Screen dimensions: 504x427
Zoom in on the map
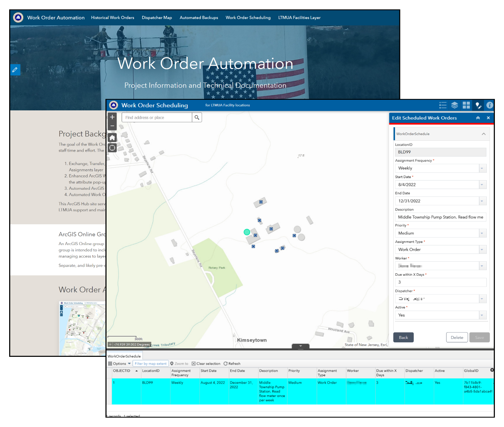point(112,117)
